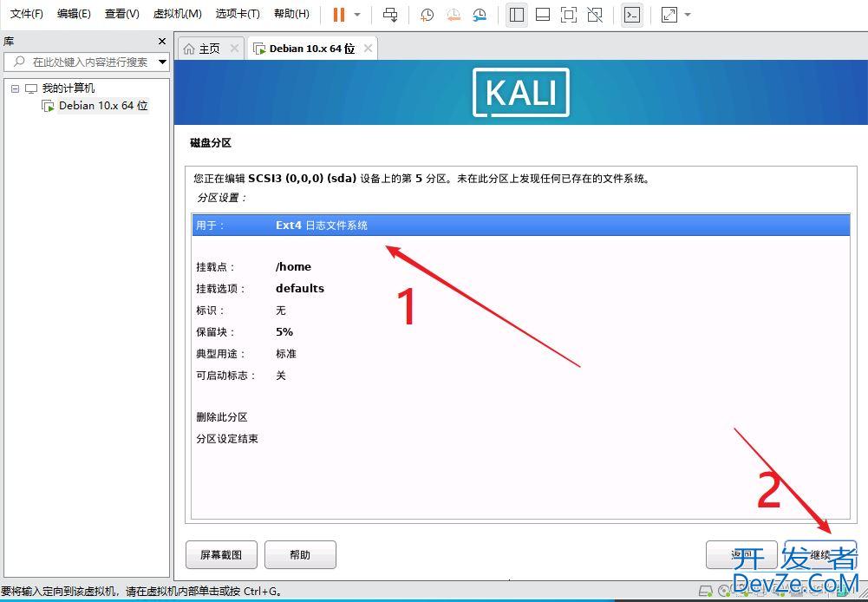The height and width of the screenshot is (602, 868).
Task: Close the 库 library panel
Action: click(x=161, y=41)
